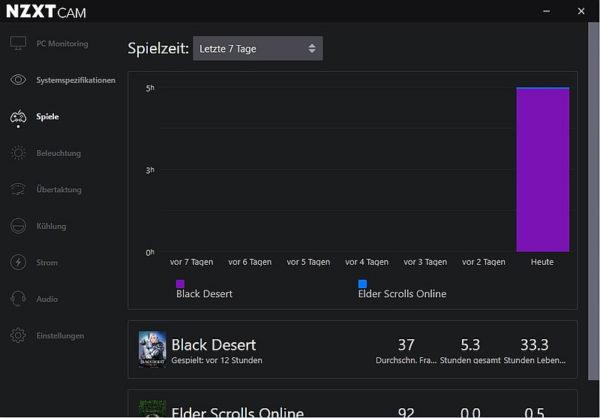Click Black Desert legend label

(204, 294)
